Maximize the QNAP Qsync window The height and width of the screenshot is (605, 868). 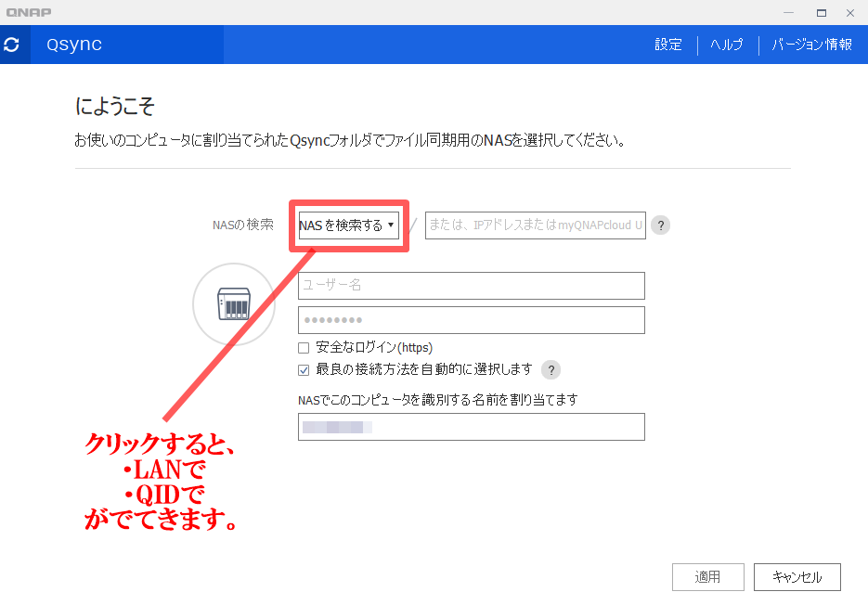coord(822,13)
